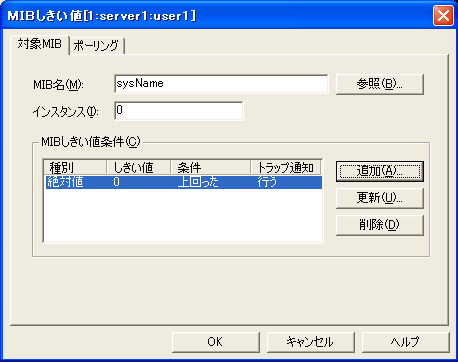This screenshot has height=362, width=458.
Task: Click the 上回った condition cell
Action: (x=198, y=182)
